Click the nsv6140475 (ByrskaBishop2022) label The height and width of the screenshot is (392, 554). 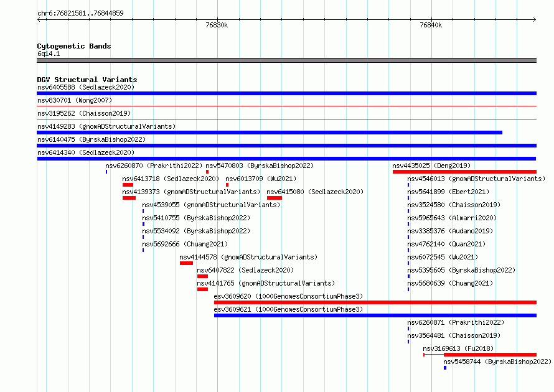[x=92, y=139]
